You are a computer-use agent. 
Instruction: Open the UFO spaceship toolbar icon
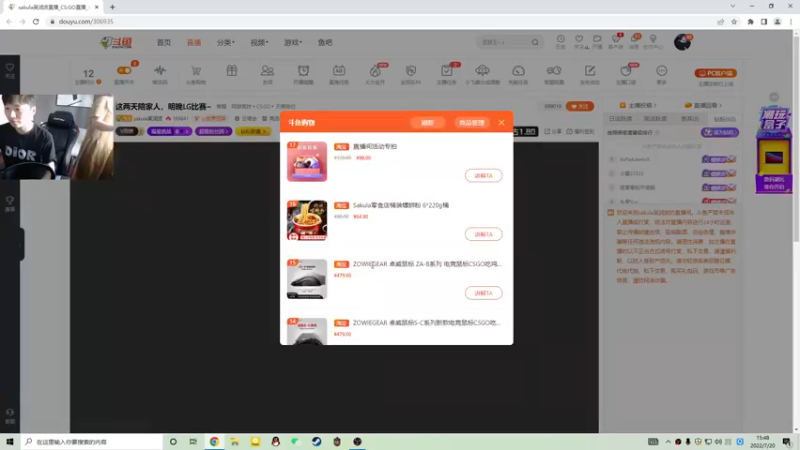(482, 70)
